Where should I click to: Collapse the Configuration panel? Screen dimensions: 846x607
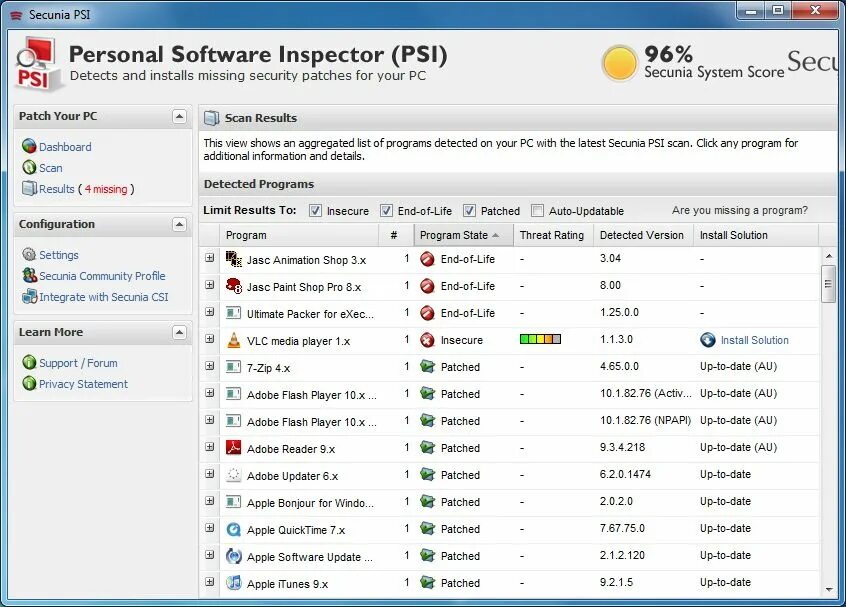[180, 224]
